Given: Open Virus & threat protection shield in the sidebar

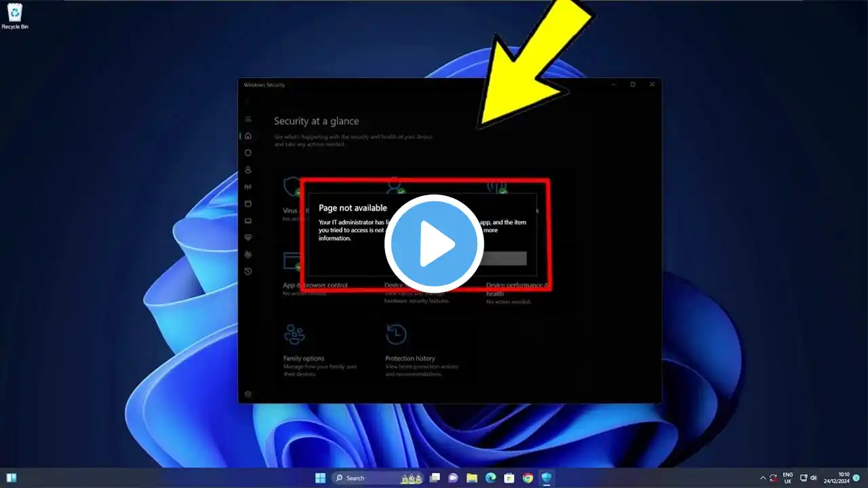Looking at the screenshot, I should 248,152.
